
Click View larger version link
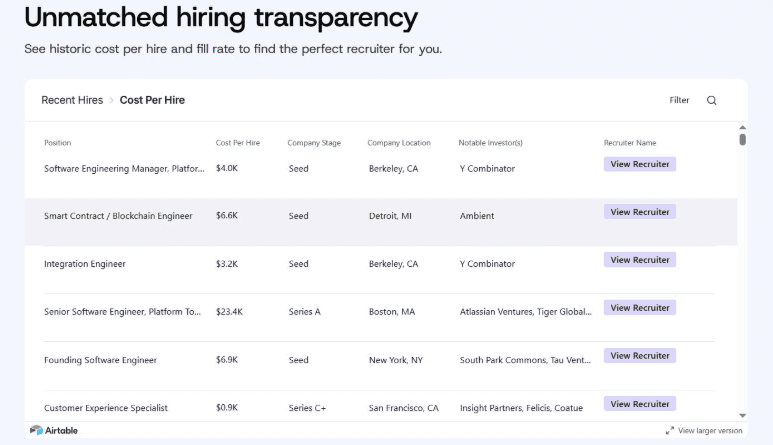pos(710,431)
